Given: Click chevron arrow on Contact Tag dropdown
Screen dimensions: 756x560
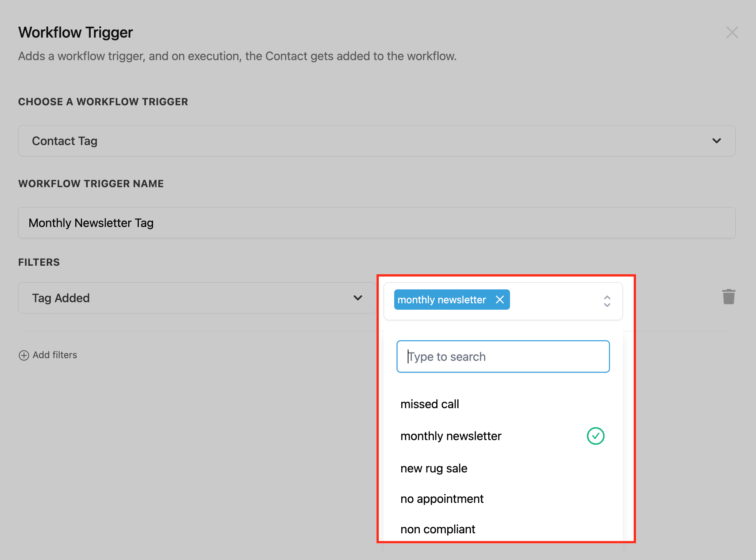Looking at the screenshot, I should pos(717,141).
